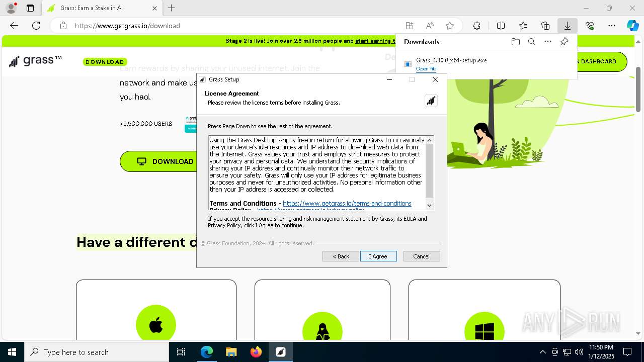Screen dimensions: 644x362
Task: Pin the Downloads panel
Action: 564,42
